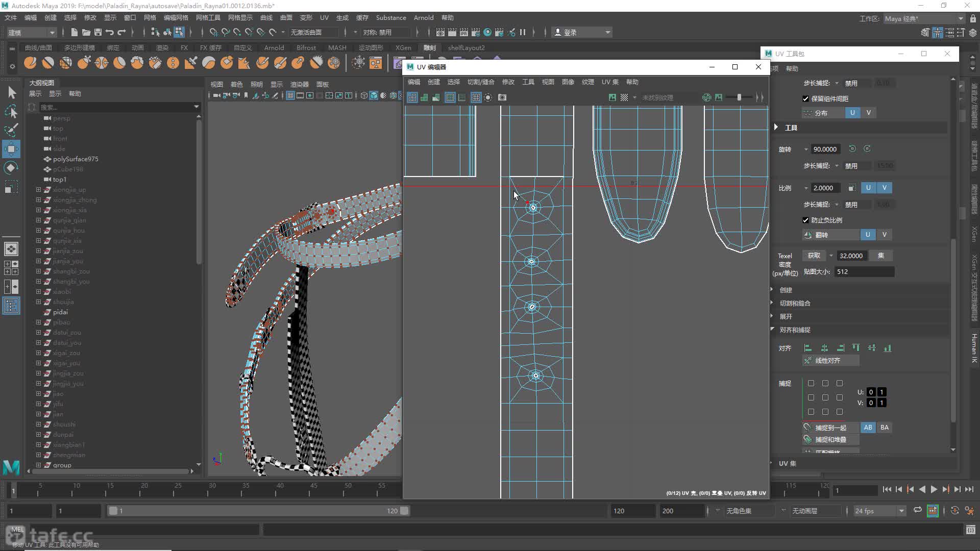Toggle the grid display icon in UV editor
This screenshot has height=551, width=980.
pos(476,97)
